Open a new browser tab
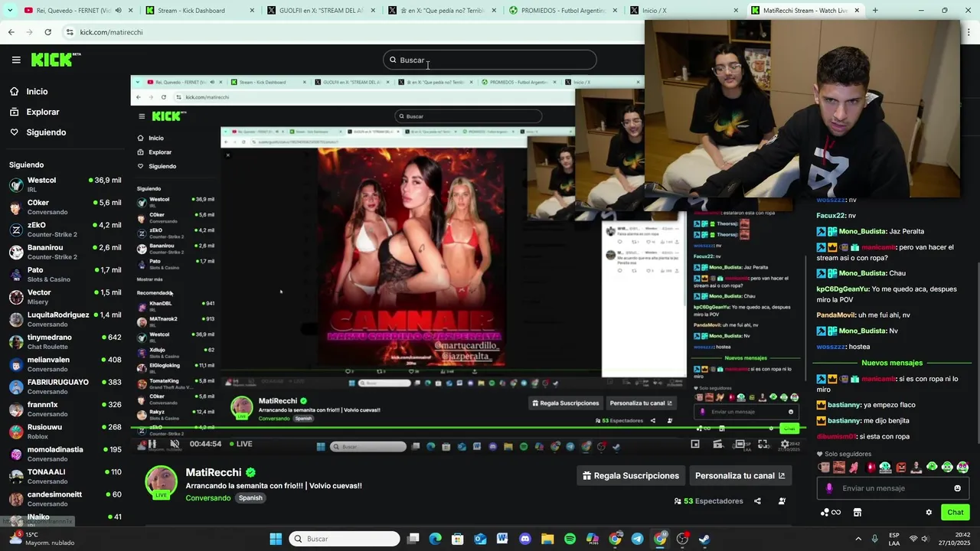980x551 pixels. [875, 11]
